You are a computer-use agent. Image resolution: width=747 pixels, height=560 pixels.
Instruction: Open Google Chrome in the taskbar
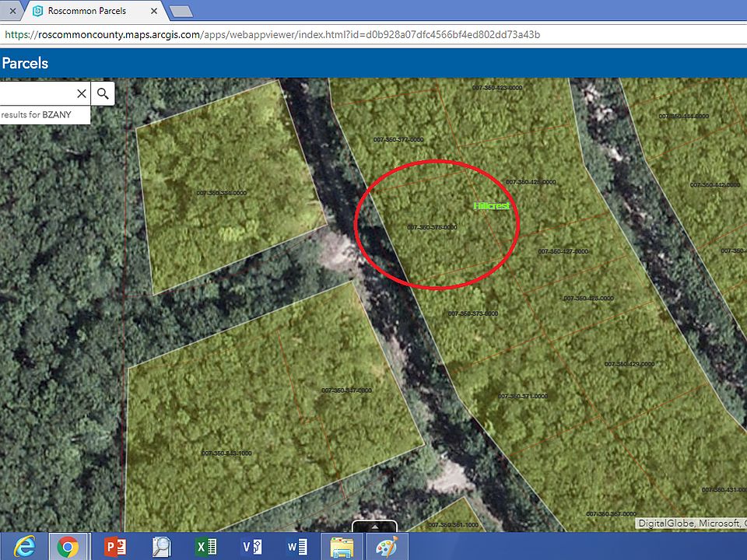point(68,547)
